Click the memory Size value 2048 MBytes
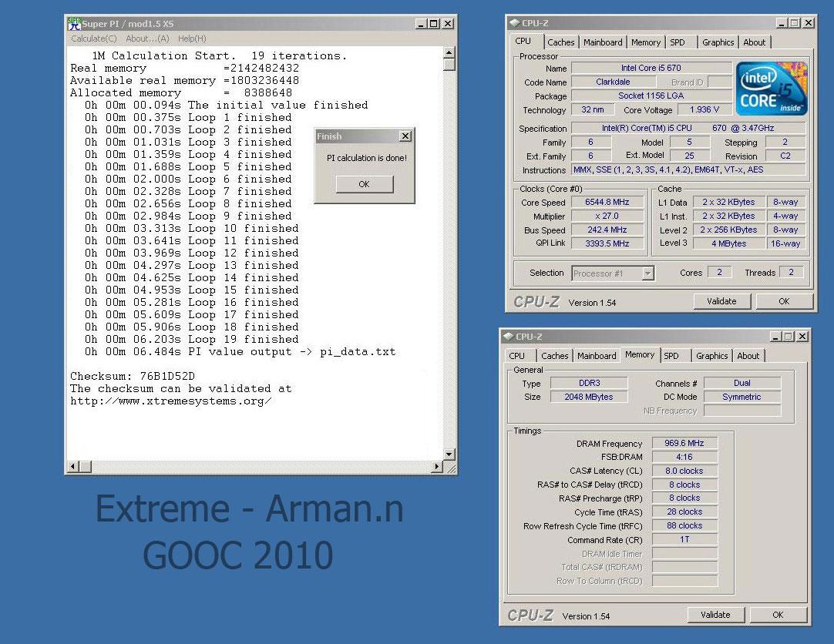The image size is (834, 644). [589, 397]
